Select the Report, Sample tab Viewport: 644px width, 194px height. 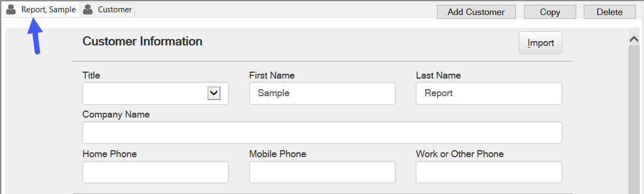point(41,10)
